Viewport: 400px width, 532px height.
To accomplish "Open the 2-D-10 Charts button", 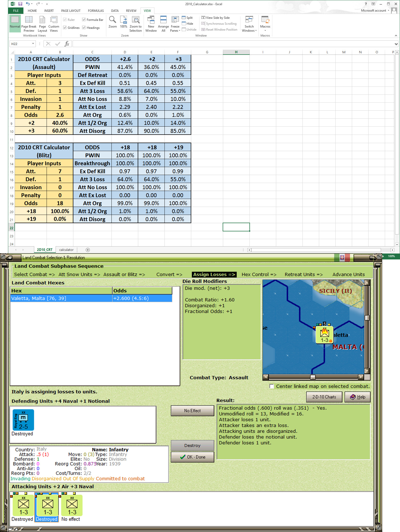I will [x=324, y=397].
